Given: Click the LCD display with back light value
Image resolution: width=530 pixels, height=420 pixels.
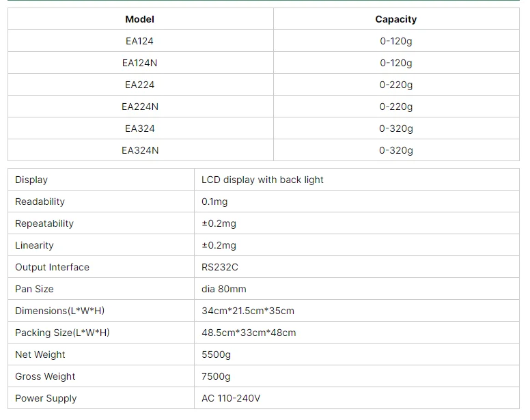Looking at the screenshot, I should coord(262,180).
